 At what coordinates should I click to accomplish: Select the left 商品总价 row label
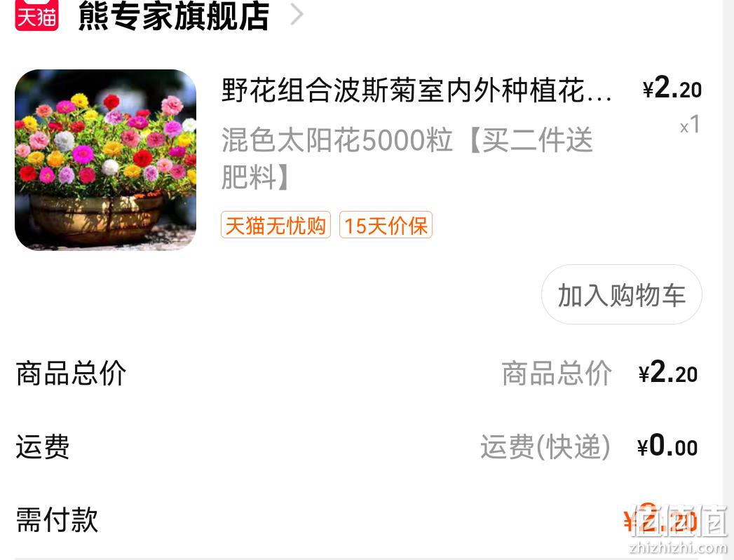[x=71, y=374]
